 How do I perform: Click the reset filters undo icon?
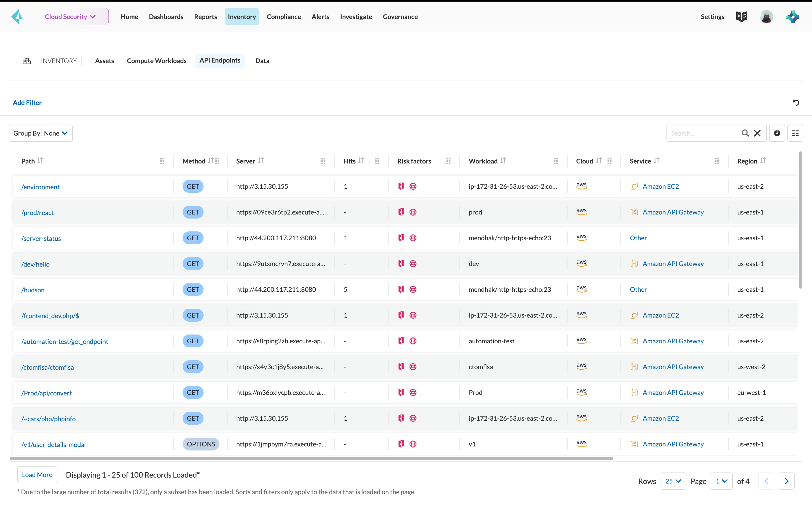[x=796, y=102]
